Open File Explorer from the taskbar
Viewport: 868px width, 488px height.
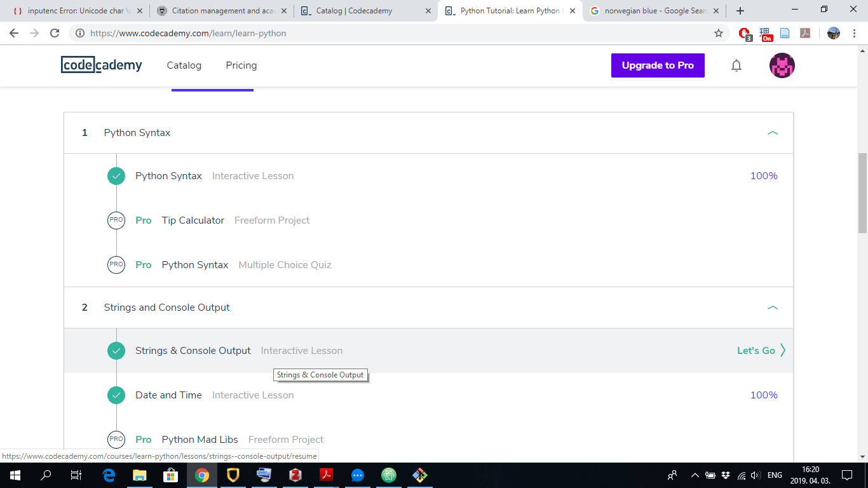[139, 475]
